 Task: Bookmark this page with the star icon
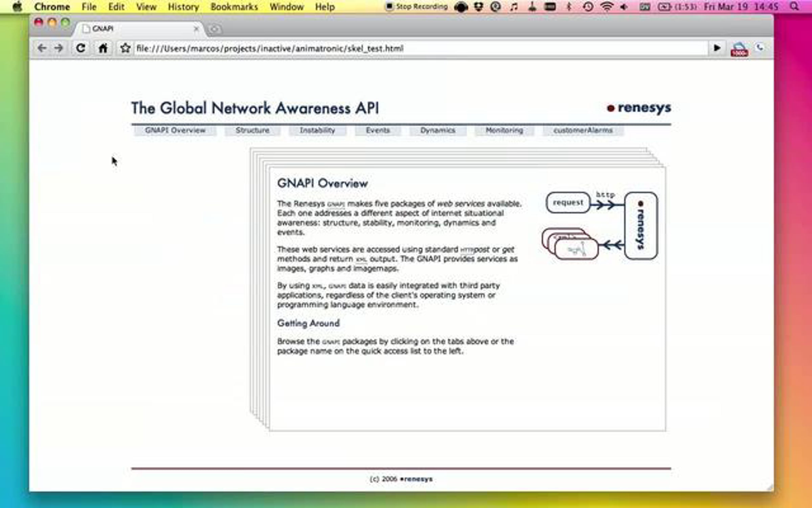pos(125,48)
